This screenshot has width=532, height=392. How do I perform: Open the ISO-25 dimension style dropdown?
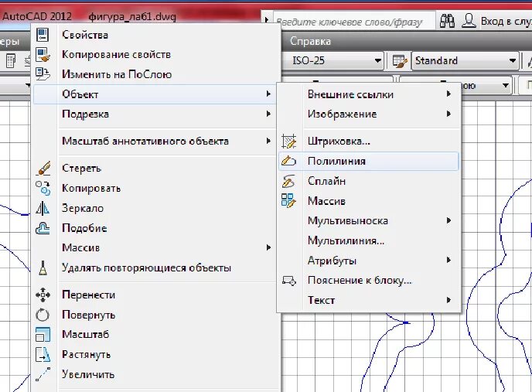378,61
